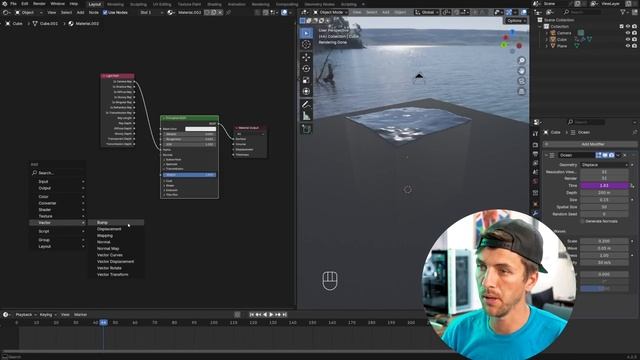Select the Measure tool in viewport toolbar

(x=306, y=116)
